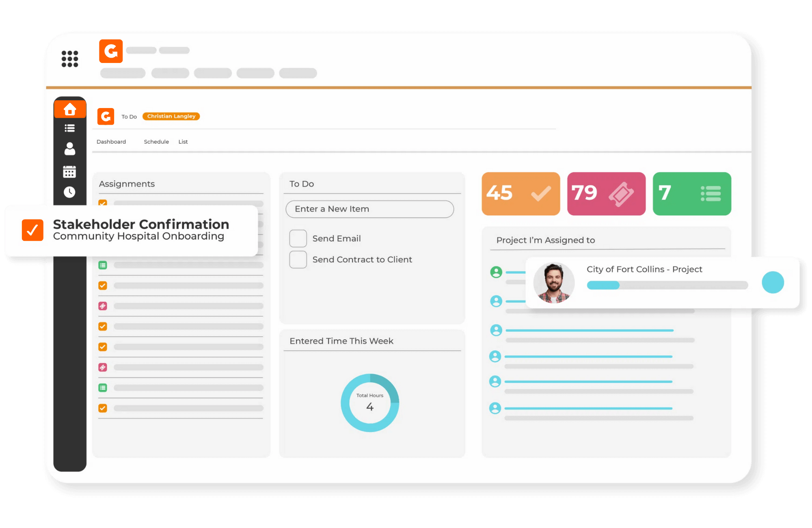812x528 pixels.
Task: Click the upper green list icon in Assignments
Action: [103, 265]
